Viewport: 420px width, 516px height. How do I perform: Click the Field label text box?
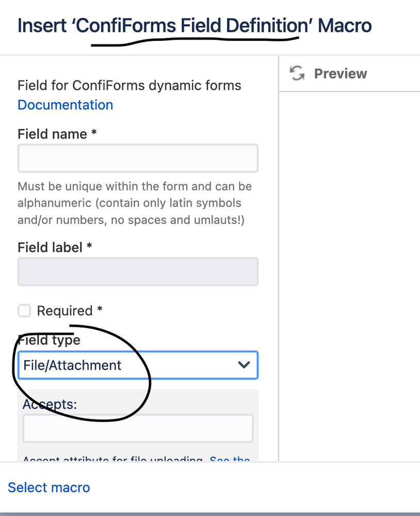pos(138,271)
